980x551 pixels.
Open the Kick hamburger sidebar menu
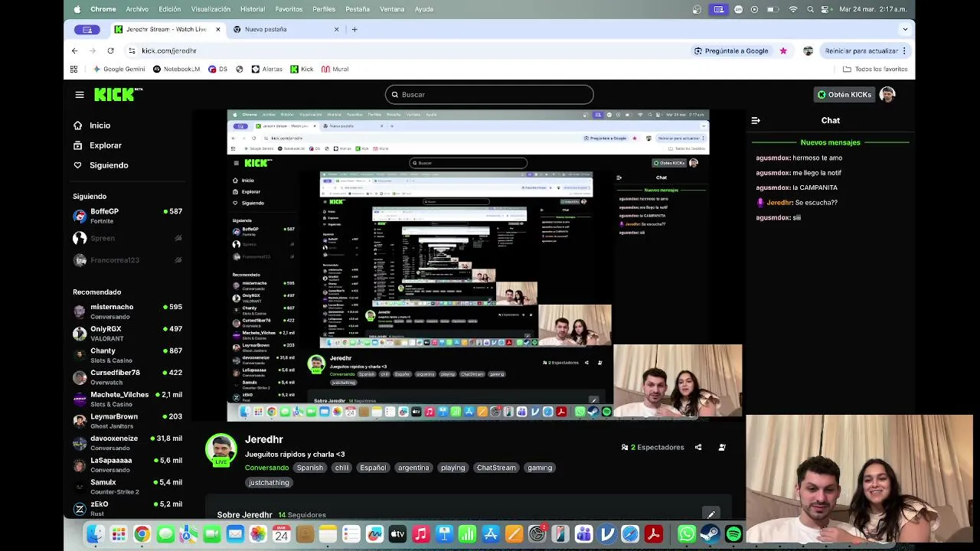[80, 95]
